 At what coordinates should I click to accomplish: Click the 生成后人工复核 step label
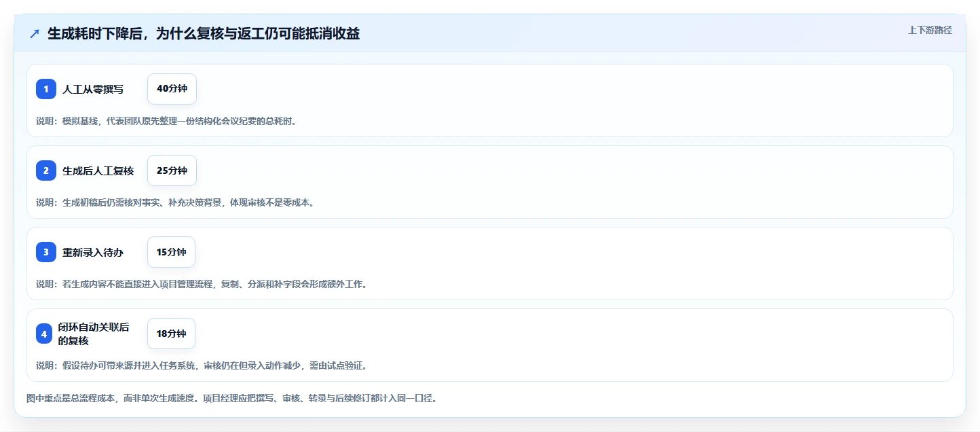pyautogui.click(x=98, y=170)
